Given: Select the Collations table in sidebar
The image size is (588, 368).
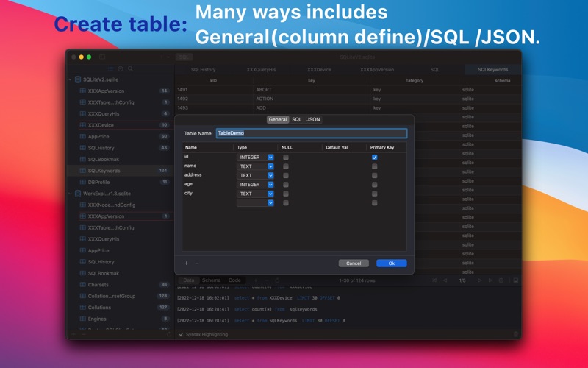Looking at the screenshot, I should click(x=120, y=307).
